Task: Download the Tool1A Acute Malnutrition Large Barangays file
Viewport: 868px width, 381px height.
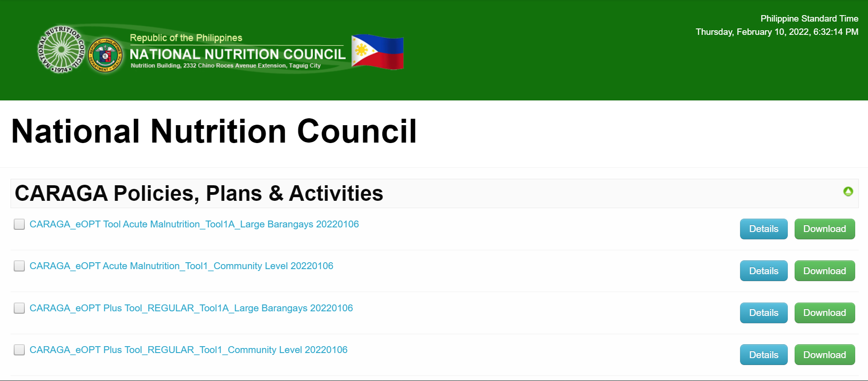Action: pyautogui.click(x=824, y=229)
